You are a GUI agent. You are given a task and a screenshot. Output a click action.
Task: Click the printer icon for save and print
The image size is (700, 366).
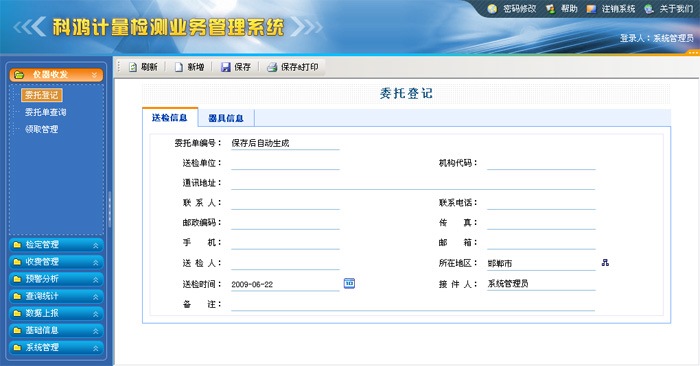[272, 67]
